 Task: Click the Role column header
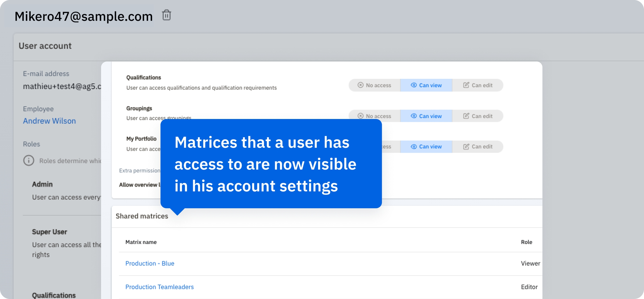526,242
